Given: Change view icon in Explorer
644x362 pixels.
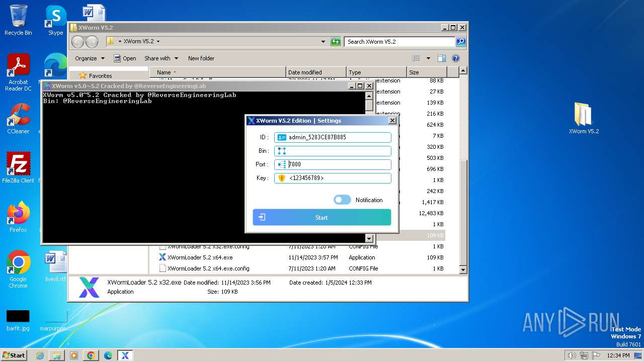Looking at the screenshot, I should coord(416,58).
